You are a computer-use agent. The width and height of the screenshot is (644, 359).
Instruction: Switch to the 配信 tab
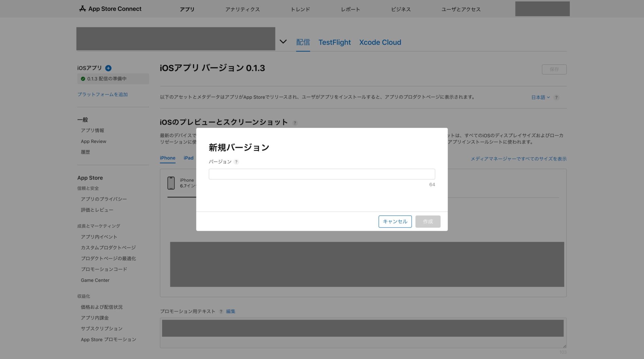point(303,42)
